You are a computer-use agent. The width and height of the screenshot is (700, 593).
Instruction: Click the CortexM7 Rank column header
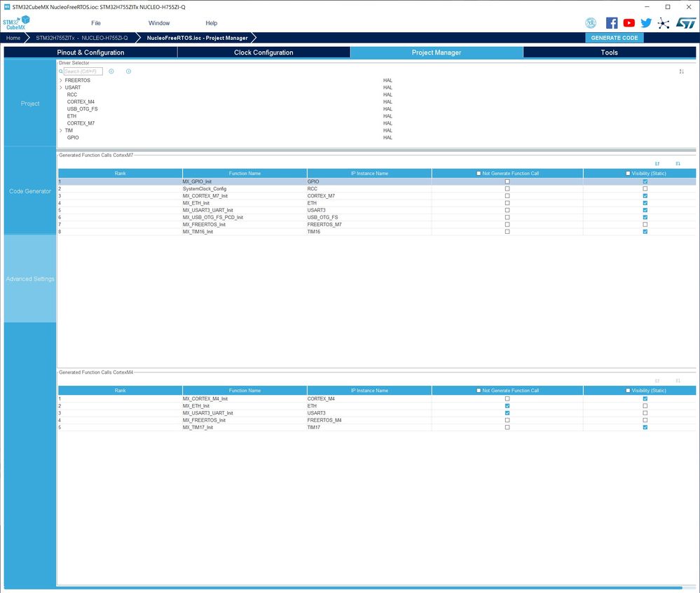point(120,173)
